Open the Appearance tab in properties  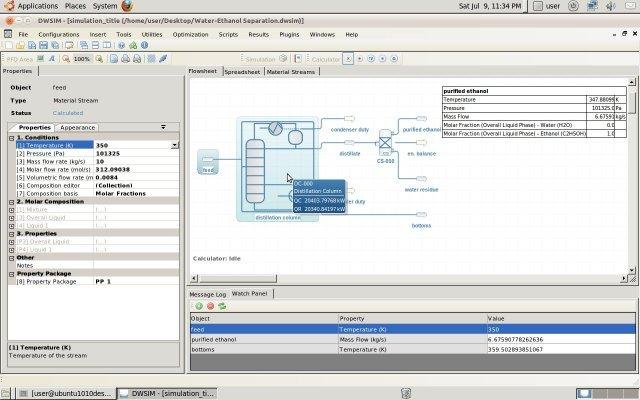(x=77, y=127)
